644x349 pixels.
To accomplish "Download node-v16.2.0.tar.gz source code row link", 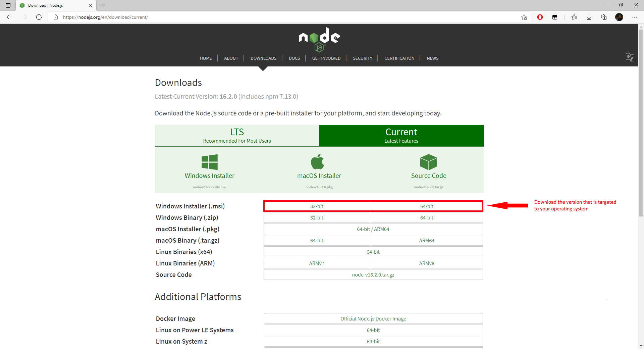I will point(373,275).
